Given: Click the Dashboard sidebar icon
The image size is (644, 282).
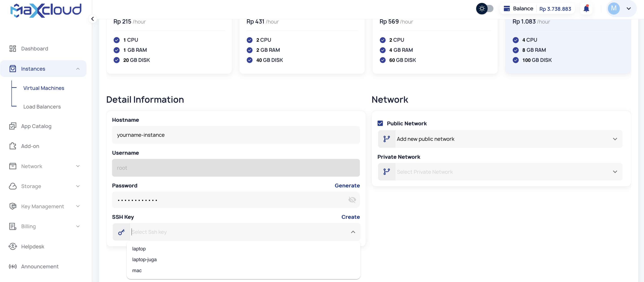Looking at the screenshot, I should pos(13,48).
